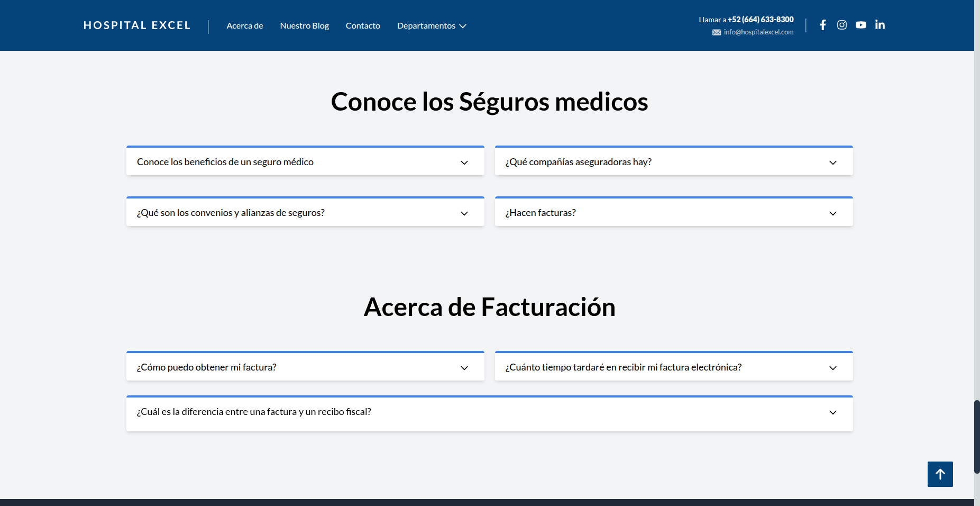The width and height of the screenshot is (980, 506).
Task: Open the YouTube channel icon
Action: [x=861, y=25]
